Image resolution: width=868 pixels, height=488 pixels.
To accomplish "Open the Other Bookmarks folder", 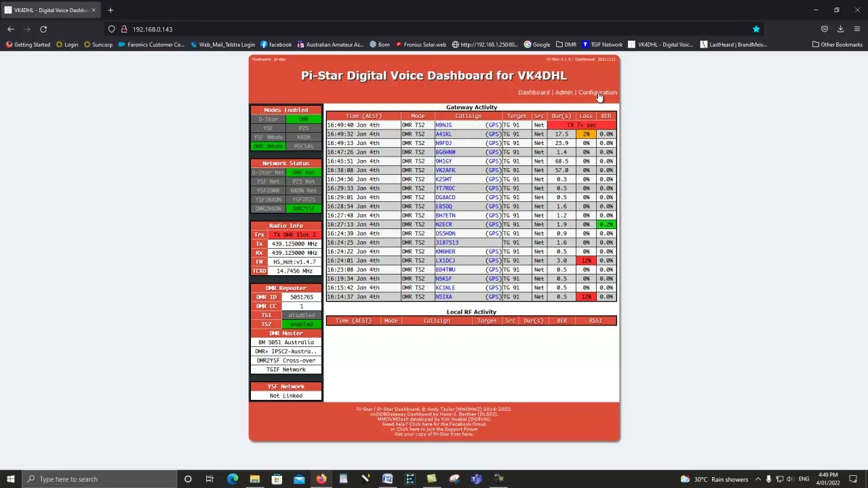I will click(837, 45).
